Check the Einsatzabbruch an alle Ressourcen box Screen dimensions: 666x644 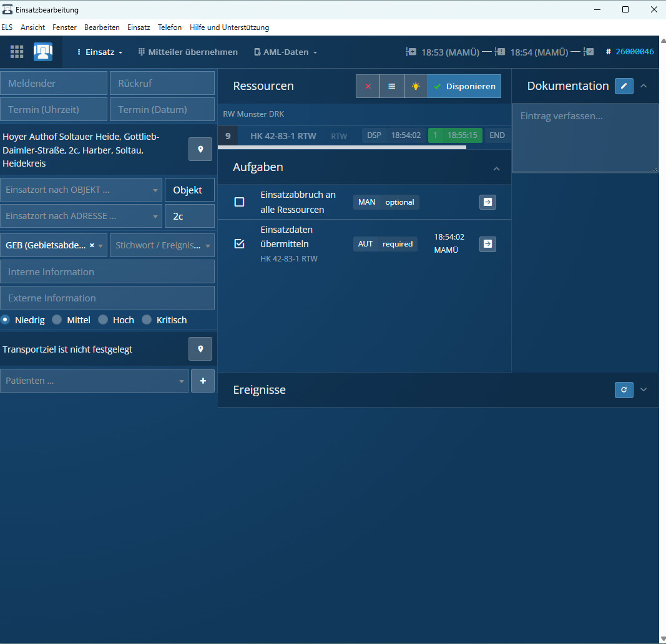point(239,202)
